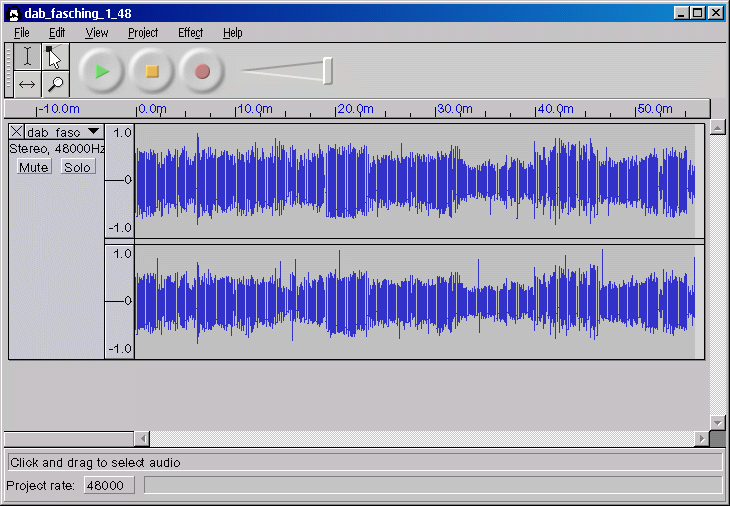Click the 'Project rate:' label
This screenshot has height=506, width=730.
pyautogui.click(x=41, y=486)
